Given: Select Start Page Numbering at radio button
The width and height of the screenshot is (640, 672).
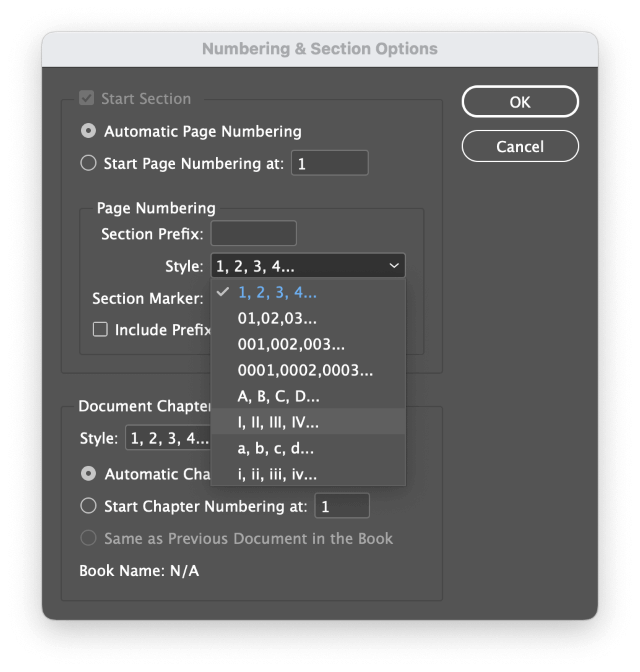Looking at the screenshot, I should pos(89,163).
